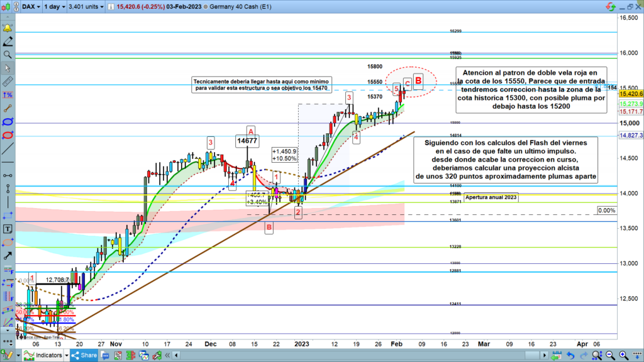Open the Indicators menu
Image resolution: width=644 pixels, height=362 pixels.
click(44, 356)
